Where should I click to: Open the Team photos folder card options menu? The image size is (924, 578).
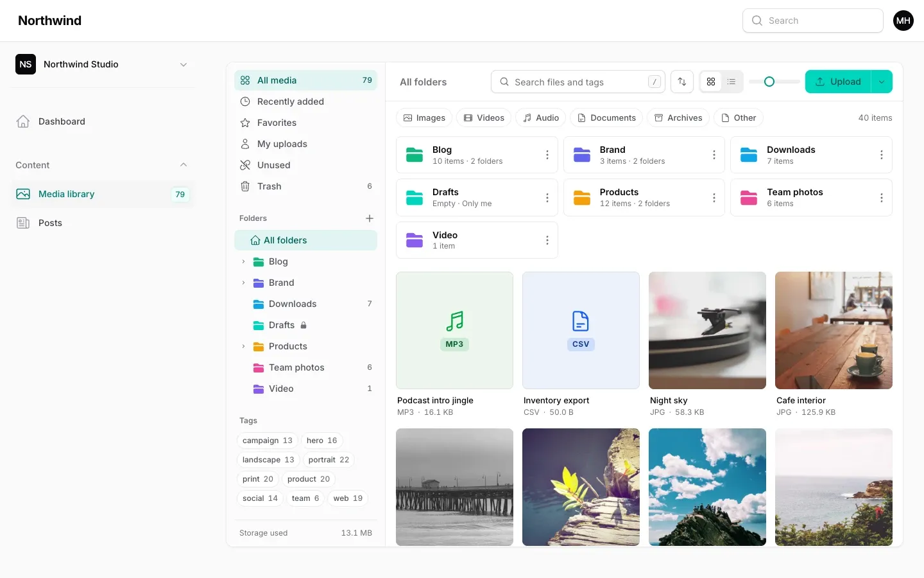881,198
